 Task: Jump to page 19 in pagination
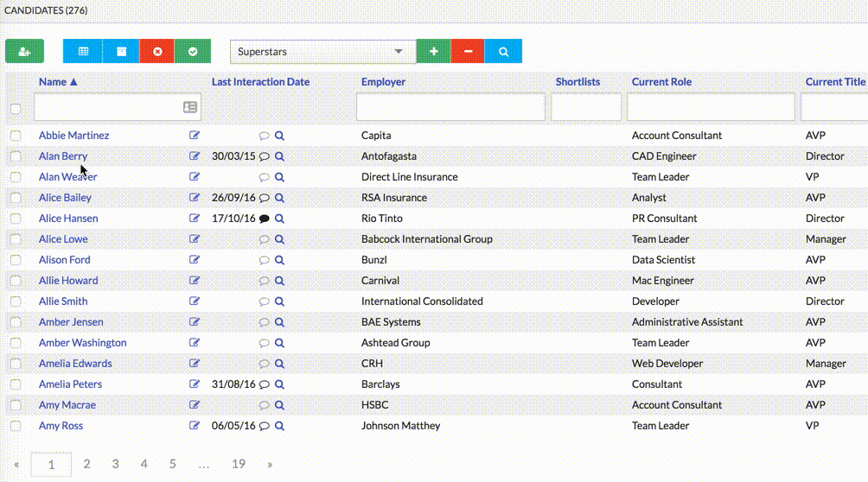coord(239,464)
